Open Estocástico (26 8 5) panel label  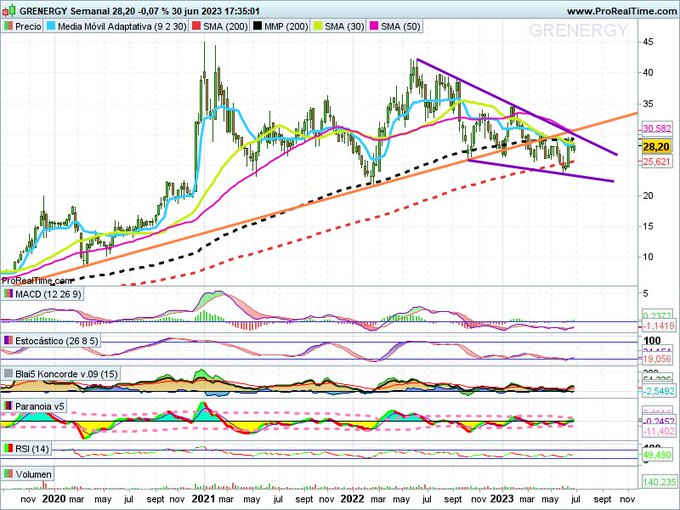pyautogui.click(x=57, y=341)
